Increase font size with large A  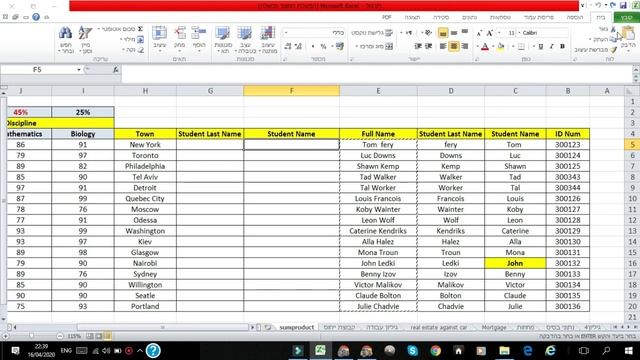(x=490, y=33)
